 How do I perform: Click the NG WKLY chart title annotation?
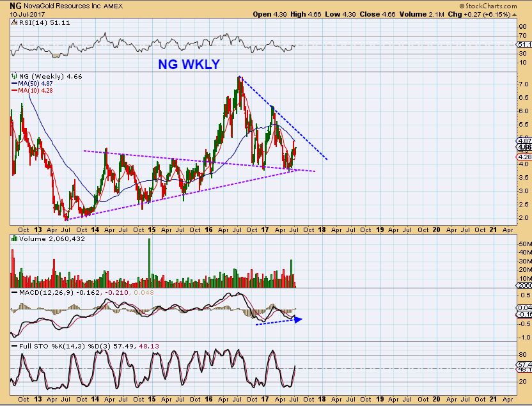[x=189, y=64]
